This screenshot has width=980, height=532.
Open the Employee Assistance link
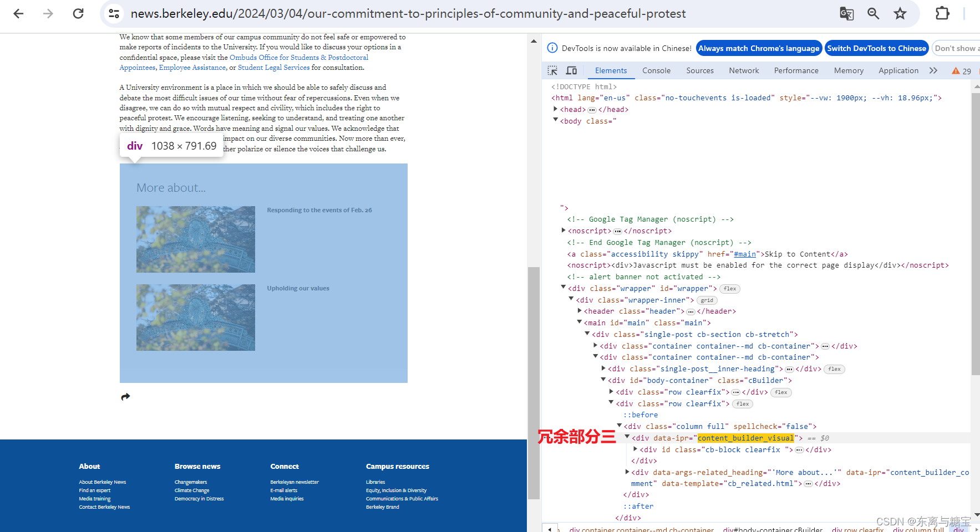(x=192, y=68)
